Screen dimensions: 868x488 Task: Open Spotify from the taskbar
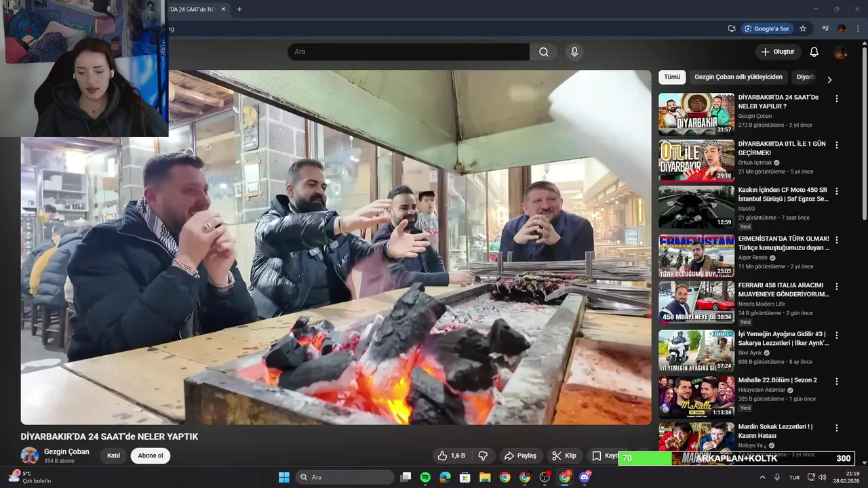[x=425, y=477]
